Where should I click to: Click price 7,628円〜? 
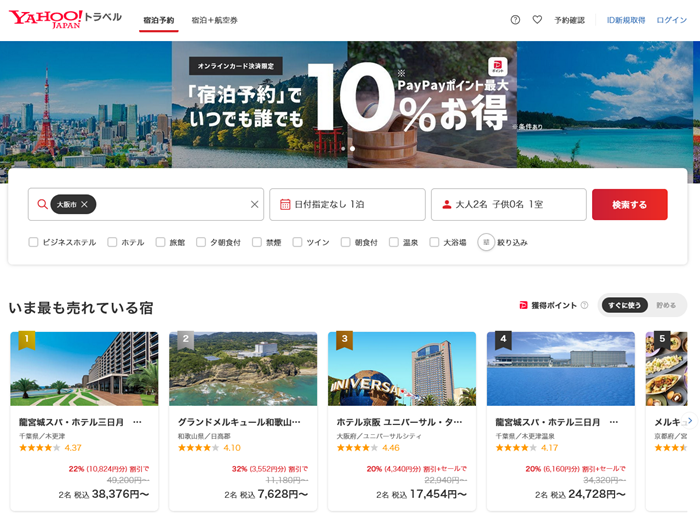283,494
